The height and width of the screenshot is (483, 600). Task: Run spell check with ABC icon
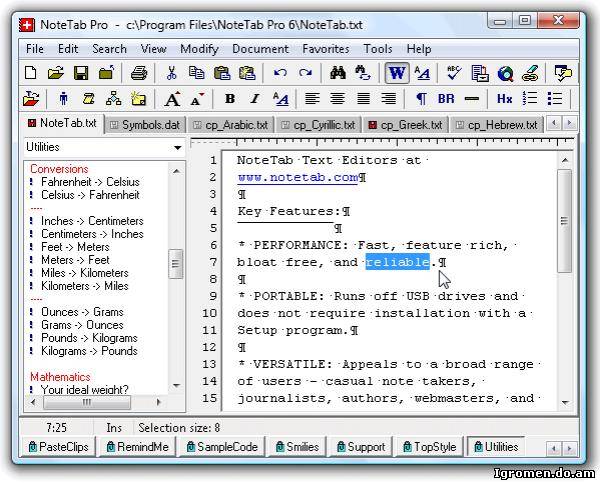click(454, 72)
